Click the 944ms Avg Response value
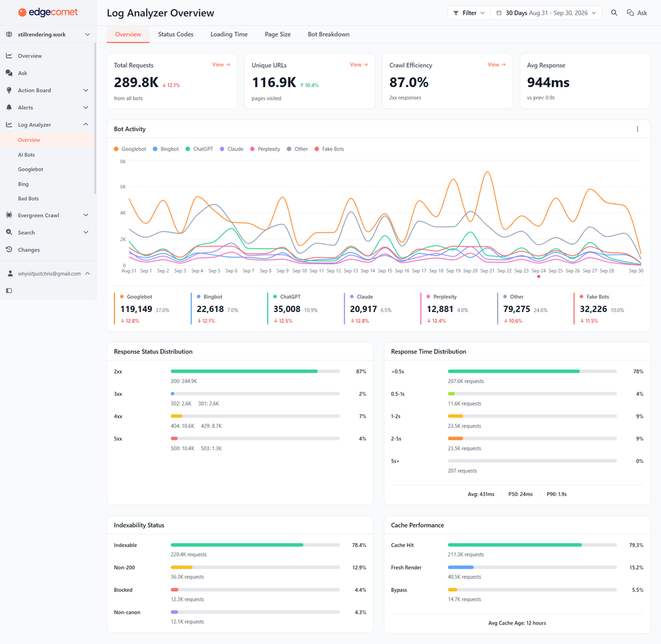Viewport: 661px width, 644px height. click(548, 83)
